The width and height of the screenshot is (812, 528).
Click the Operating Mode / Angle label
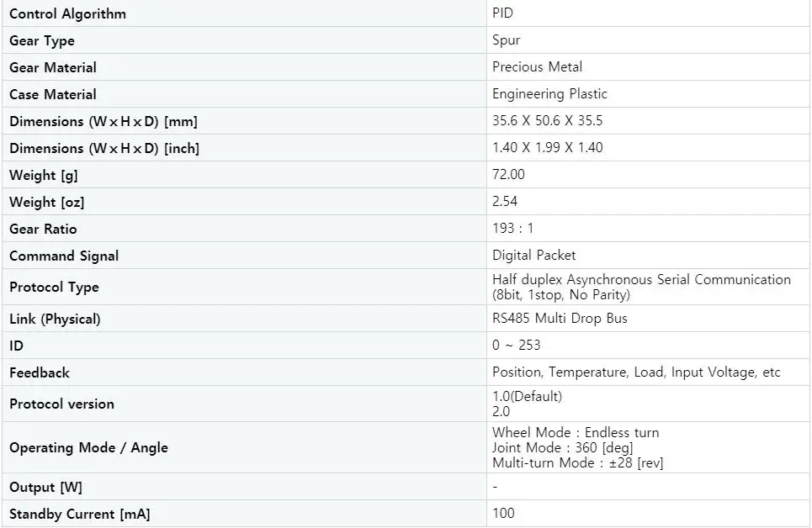click(88, 448)
